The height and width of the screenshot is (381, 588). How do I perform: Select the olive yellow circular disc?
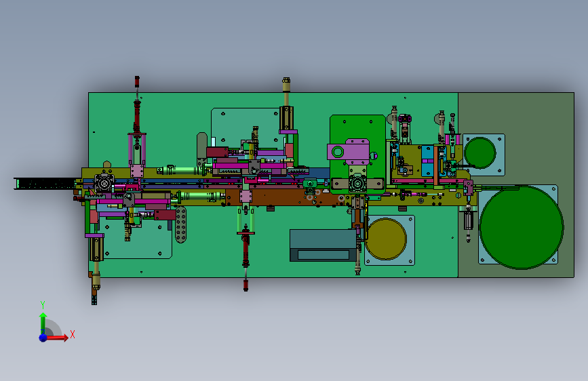[386, 239]
